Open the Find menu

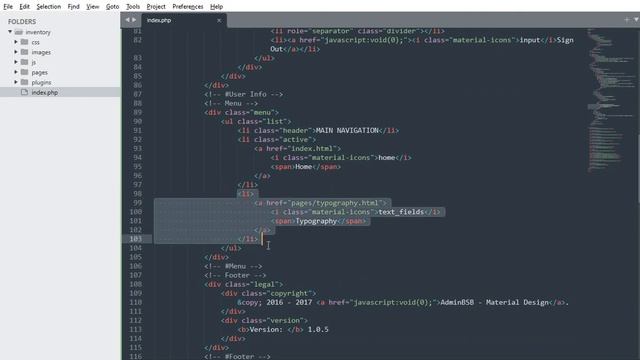(73, 7)
